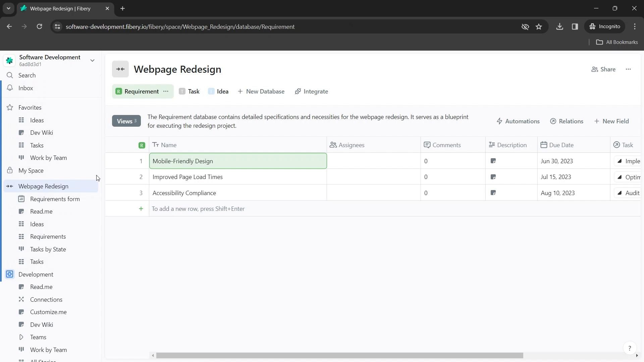Expand the Teams item in sidebar
This screenshot has width=644, height=362.
21,337
